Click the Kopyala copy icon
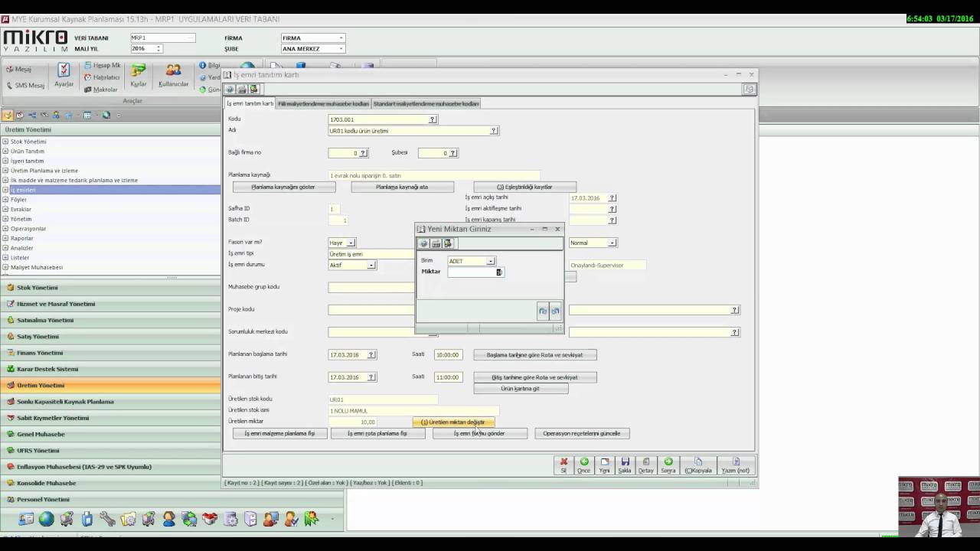Screen dimensions: 980x551 coord(698,465)
